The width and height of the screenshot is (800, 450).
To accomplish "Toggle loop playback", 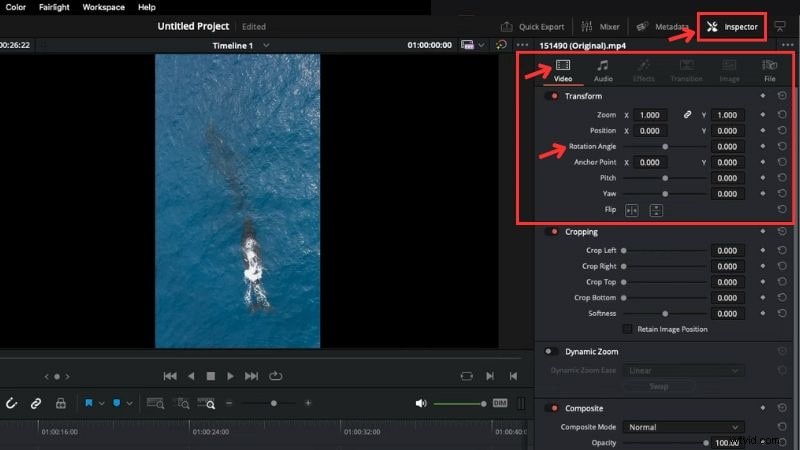I will pos(276,376).
